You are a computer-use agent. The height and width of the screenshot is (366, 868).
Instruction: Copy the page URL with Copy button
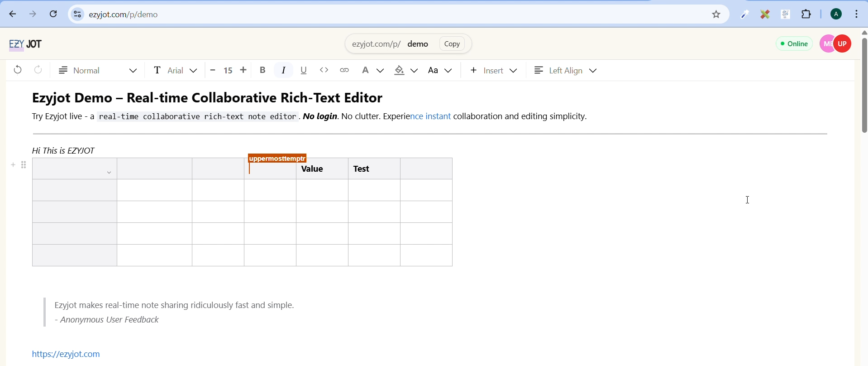[453, 44]
